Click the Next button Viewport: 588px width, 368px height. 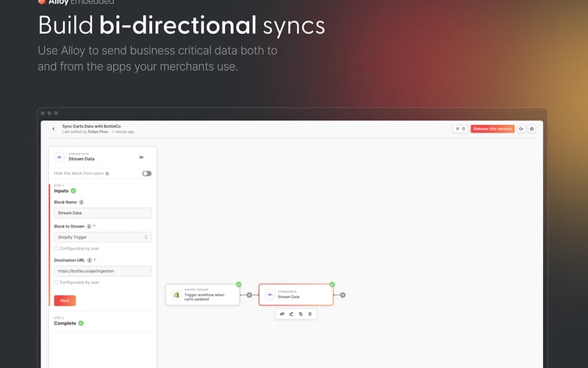(x=65, y=300)
